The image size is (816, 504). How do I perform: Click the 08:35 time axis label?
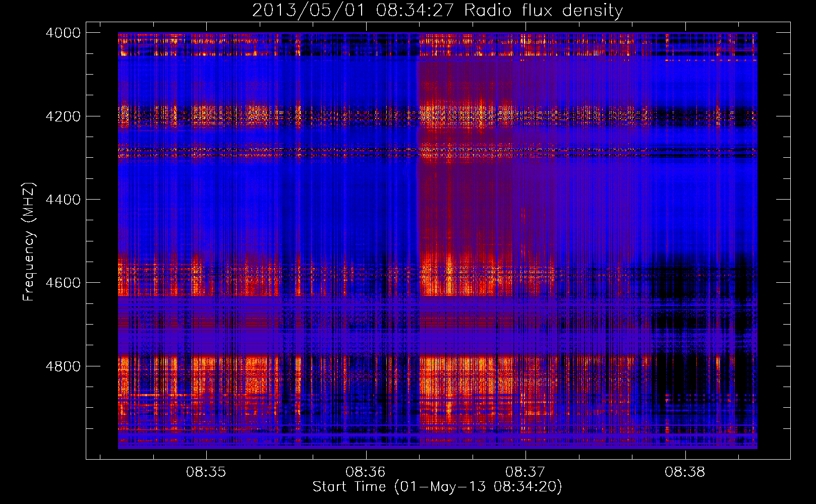[x=206, y=472]
